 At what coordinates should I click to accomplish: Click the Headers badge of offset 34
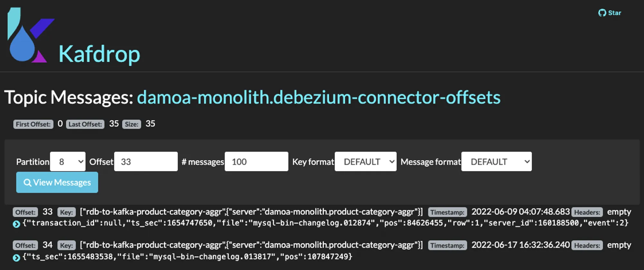pyautogui.click(x=587, y=246)
